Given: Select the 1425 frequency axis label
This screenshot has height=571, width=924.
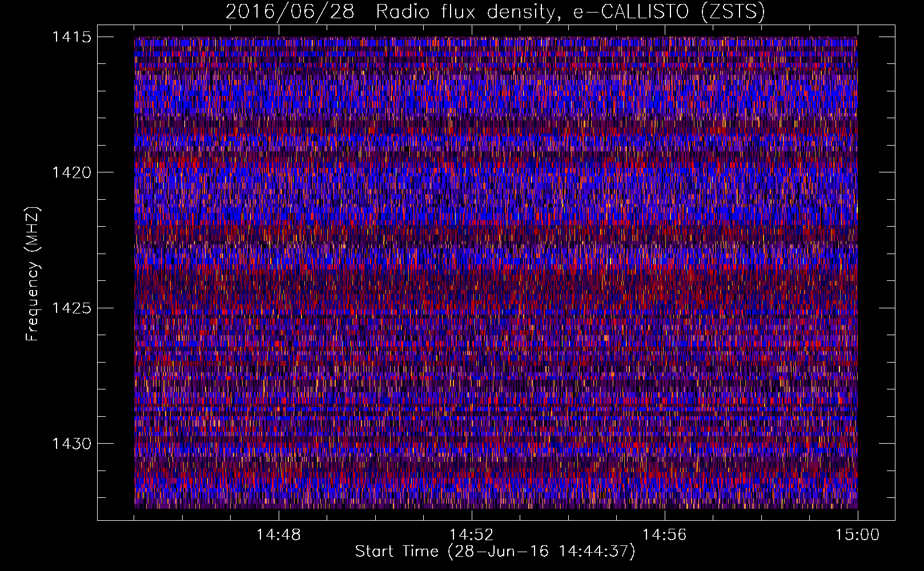Looking at the screenshot, I should [x=71, y=308].
